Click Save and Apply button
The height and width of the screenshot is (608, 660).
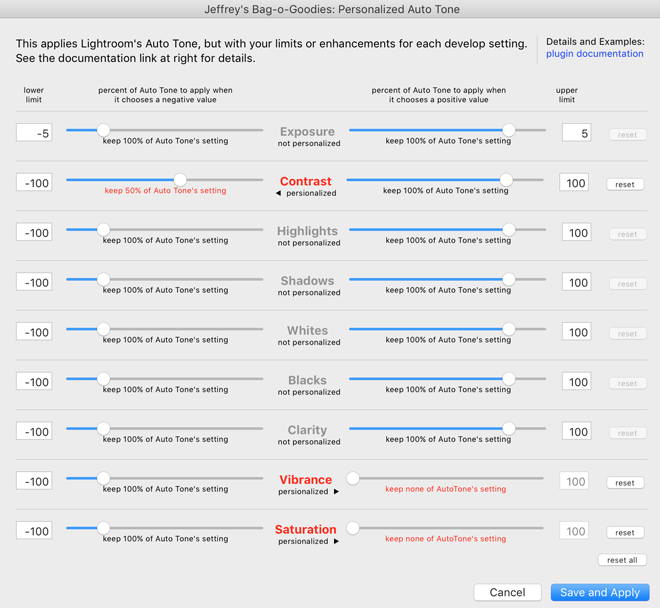(600, 592)
